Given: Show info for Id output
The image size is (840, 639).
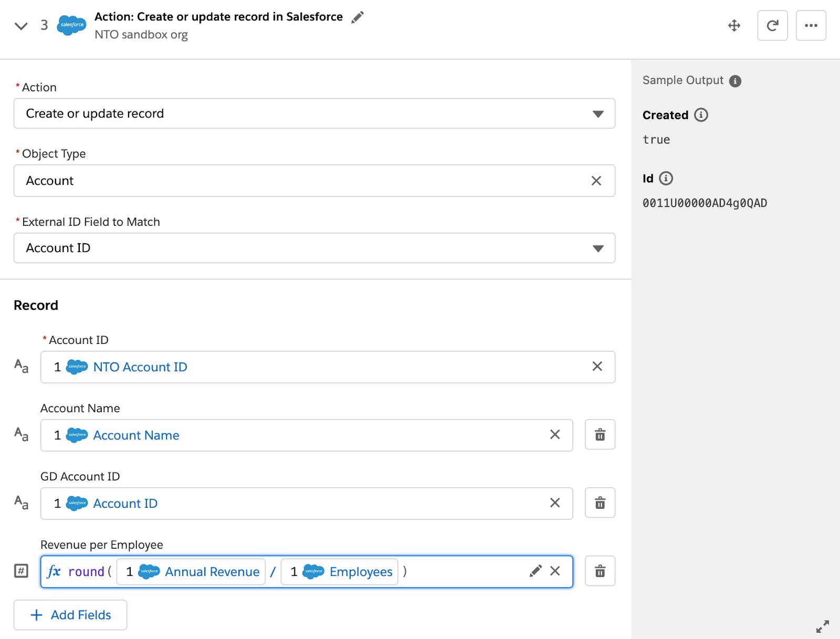Looking at the screenshot, I should tap(666, 179).
